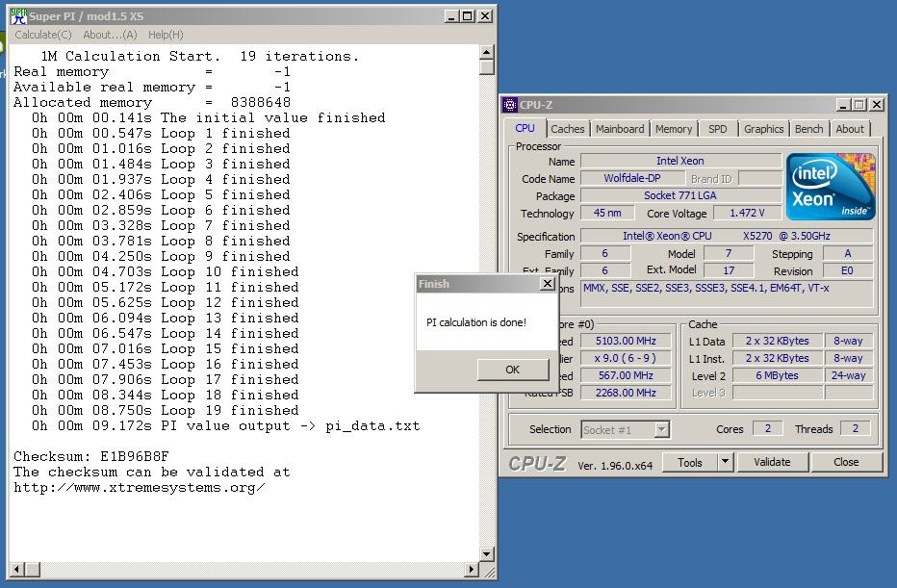897x588 pixels.
Task: Click the Specification field with X5270 @ 3.50GHz
Action: 727,236
